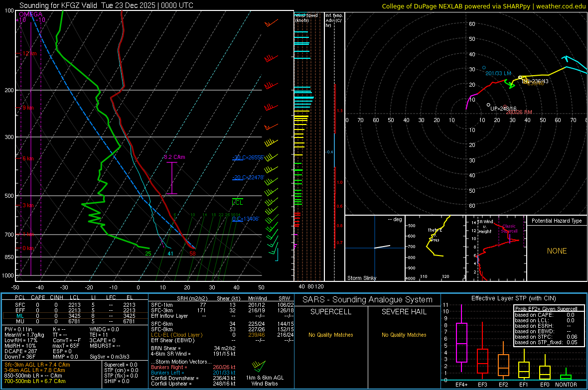Click the 'Prob EF2+ Given Supercell' heading
Image resolution: width=588 pixels, height=390 pixels.
coord(546,309)
